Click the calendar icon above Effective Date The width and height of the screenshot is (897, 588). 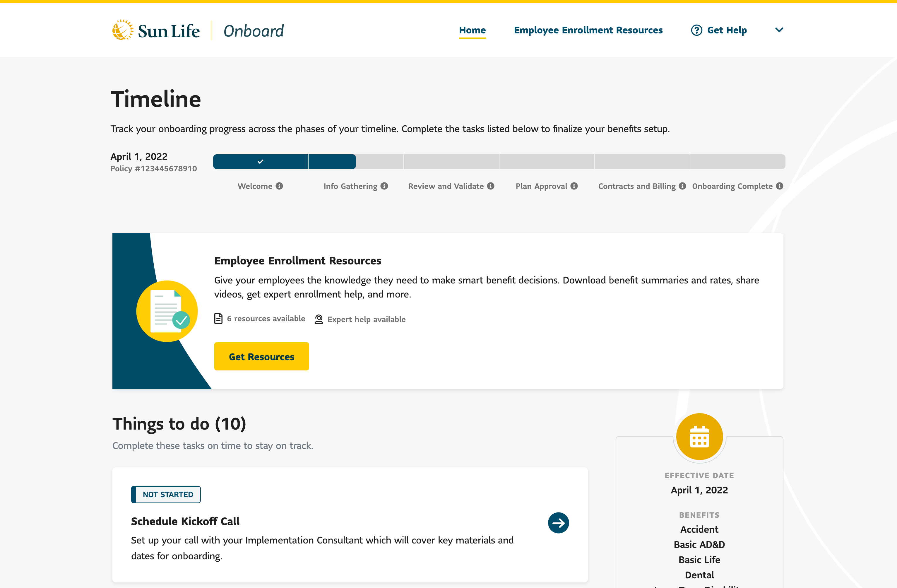pos(699,437)
